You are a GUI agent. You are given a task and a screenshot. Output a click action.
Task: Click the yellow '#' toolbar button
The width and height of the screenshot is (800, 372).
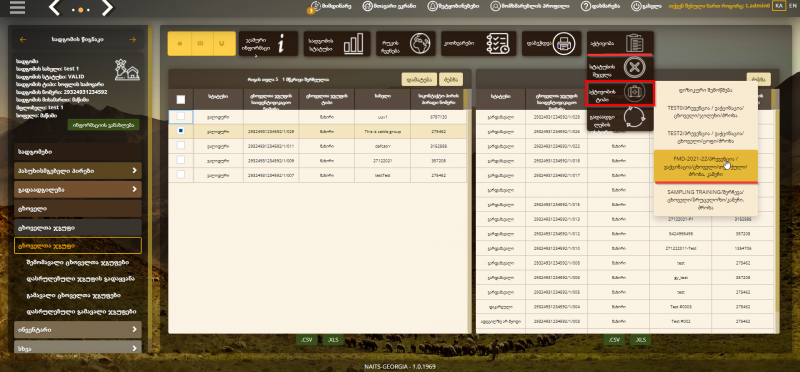click(179, 44)
